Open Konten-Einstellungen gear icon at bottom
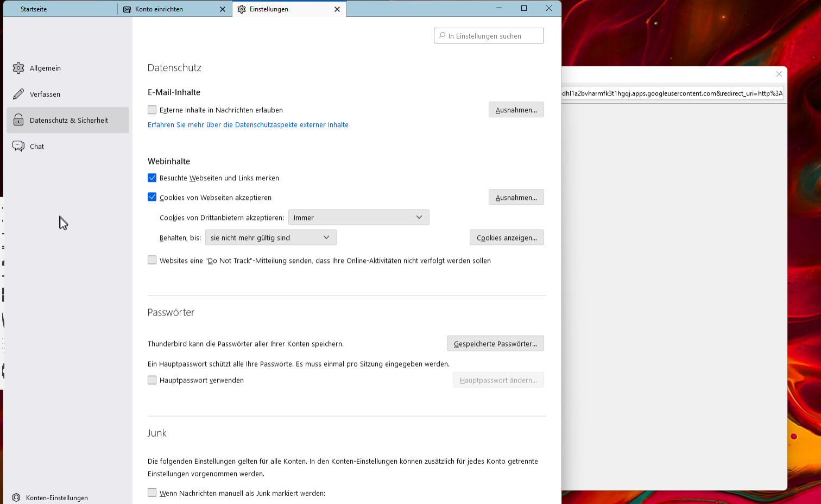 [16, 497]
